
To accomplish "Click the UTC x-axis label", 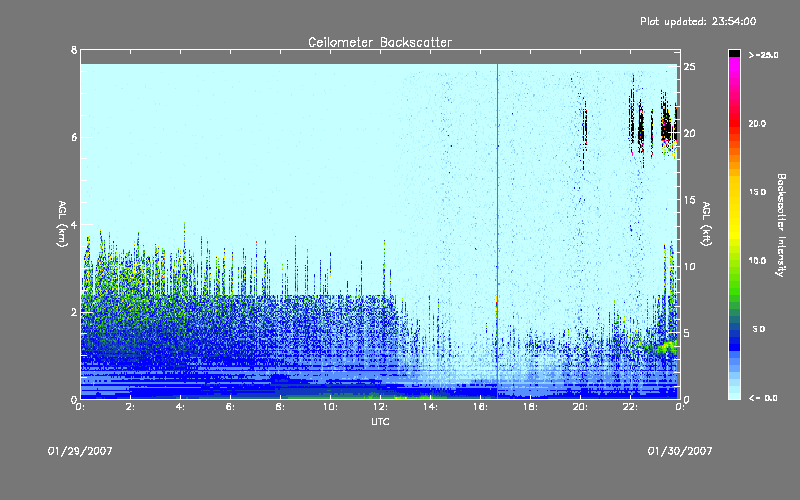I will tap(380, 422).
